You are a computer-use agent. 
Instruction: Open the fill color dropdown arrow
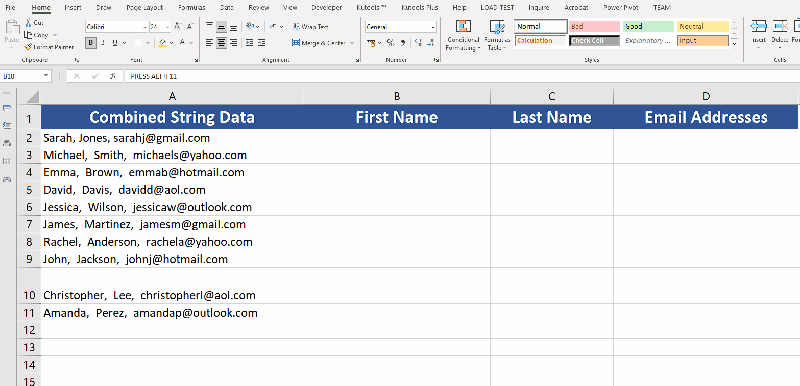[x=171, y=43]
